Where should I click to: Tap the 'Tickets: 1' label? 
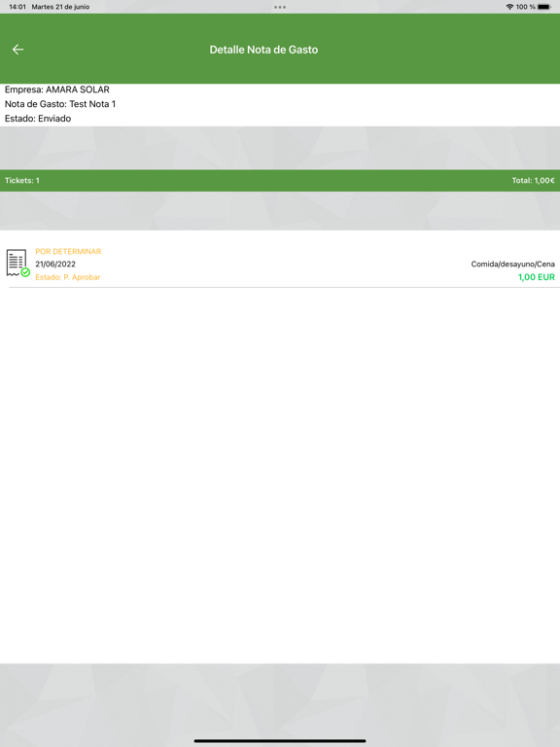(x=22, y=181)
